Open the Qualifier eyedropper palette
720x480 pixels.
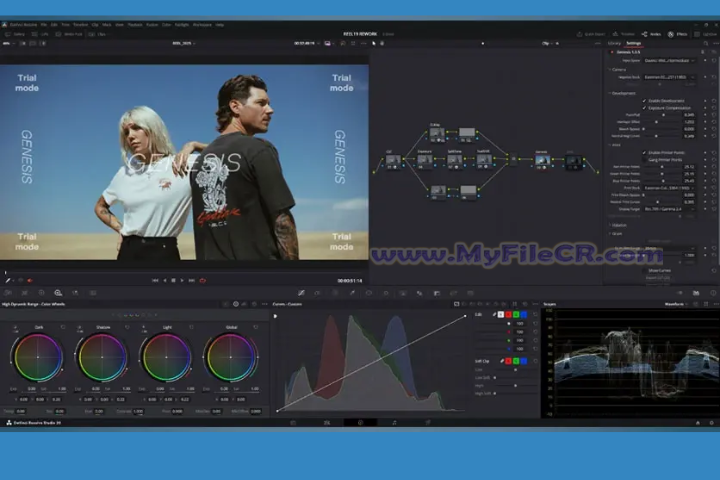(352, 293)
